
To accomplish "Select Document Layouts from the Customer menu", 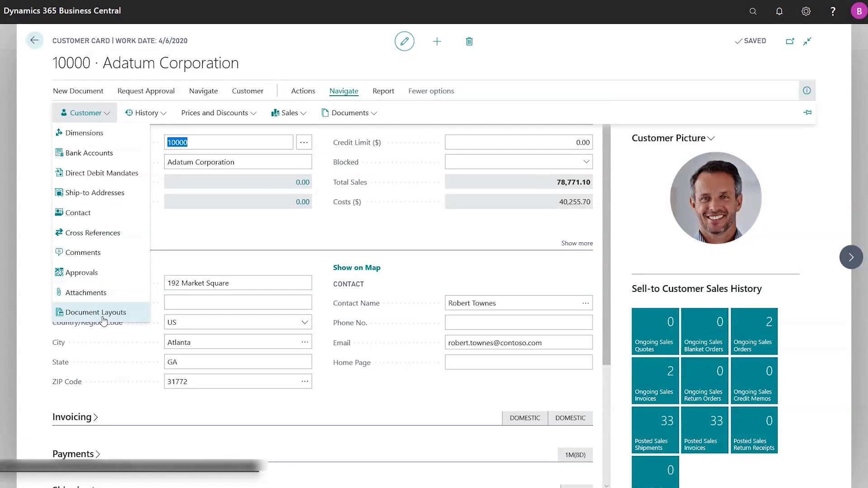I will coord(95,312).
